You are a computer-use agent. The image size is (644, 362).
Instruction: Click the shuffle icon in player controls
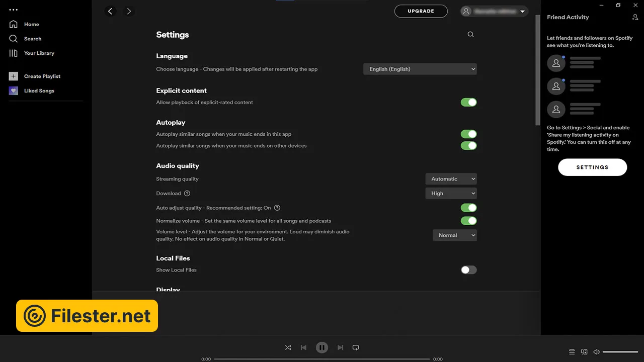pyautogui.click(x=288, y=347)
